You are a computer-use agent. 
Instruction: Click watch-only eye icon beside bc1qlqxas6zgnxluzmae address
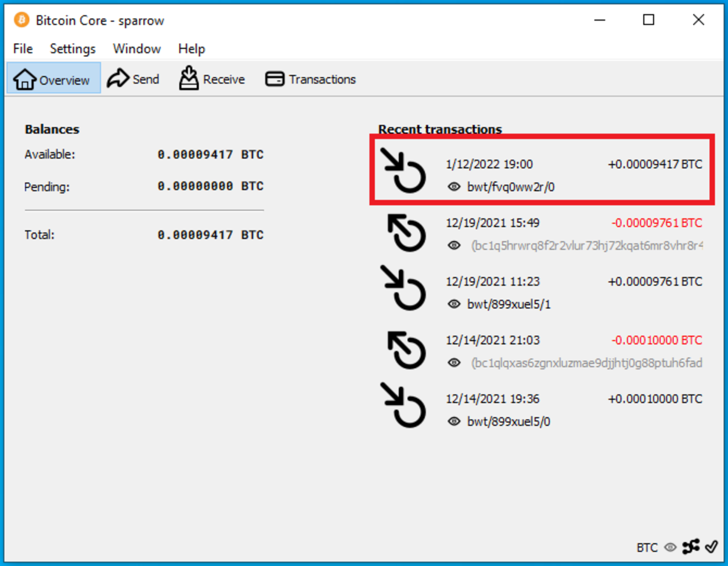[x=454, y=363]
